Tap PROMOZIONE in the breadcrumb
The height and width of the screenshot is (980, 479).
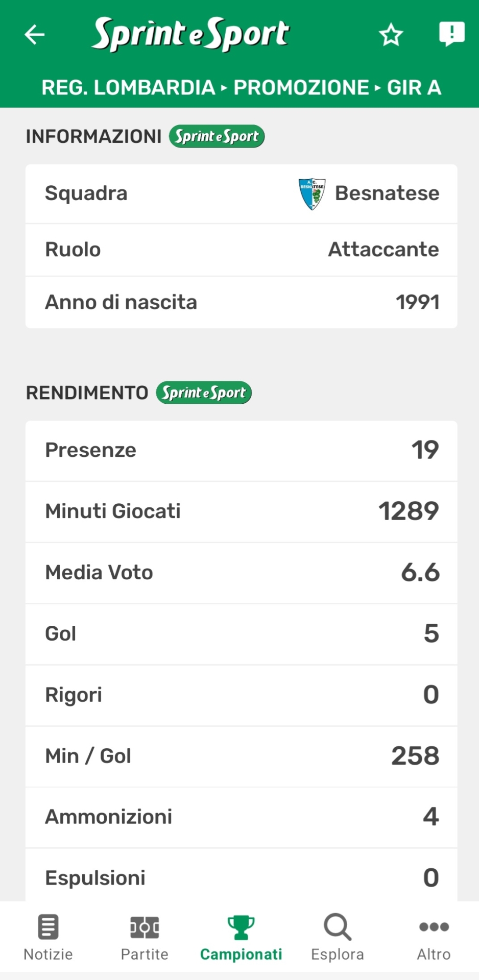point(301,88)
